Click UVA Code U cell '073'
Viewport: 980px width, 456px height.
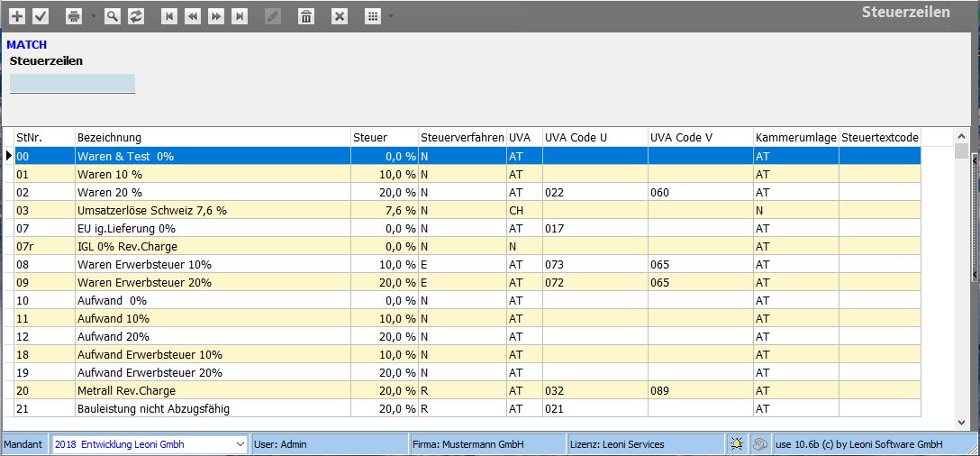pyautogui.click(x=595, y=265)
